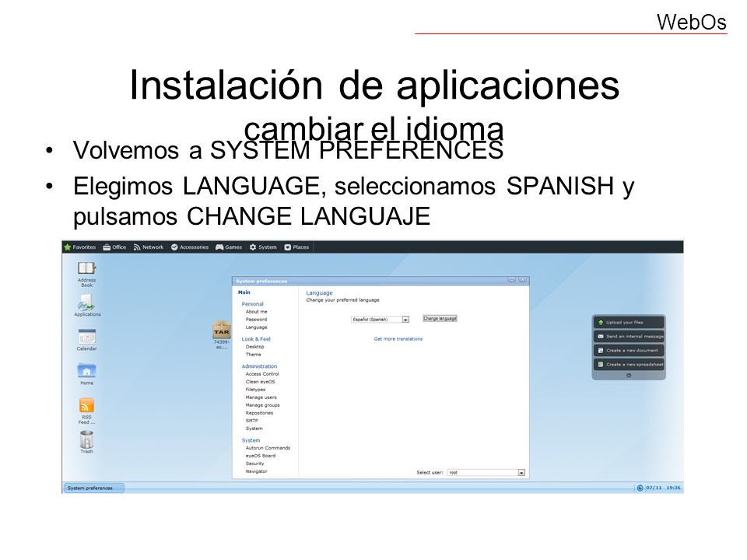The width and height of the screenshot is (747, 560).
Task: Click Send an internal message
Action: point(629,336)
